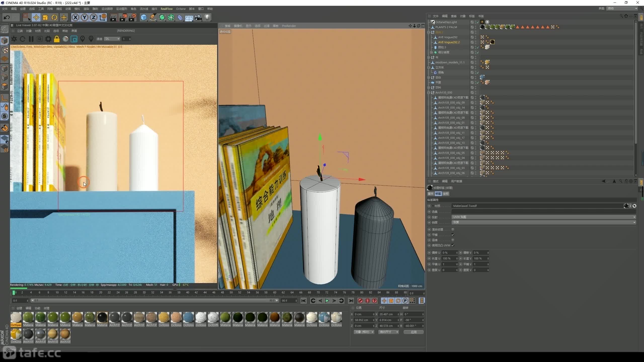Click the Live Viewer pick material icon
The width and height of the screenshot is (644, 362).
(x=91, y=39)
